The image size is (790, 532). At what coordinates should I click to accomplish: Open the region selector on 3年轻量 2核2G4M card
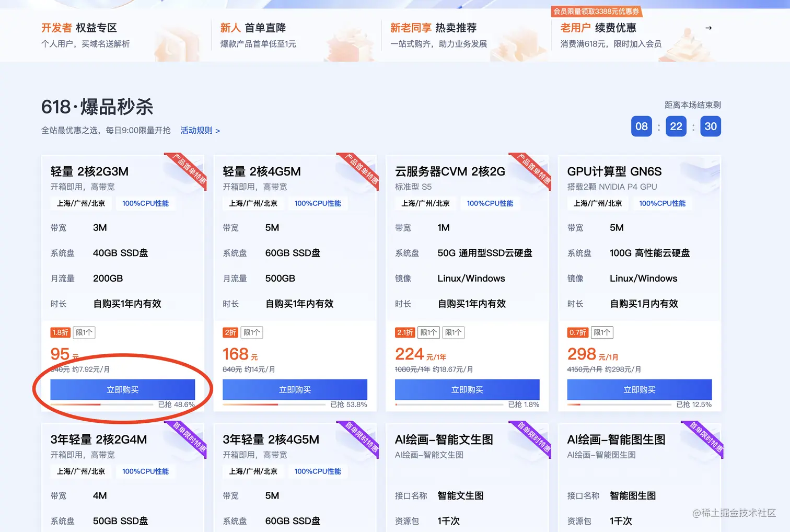coord(80,471)
